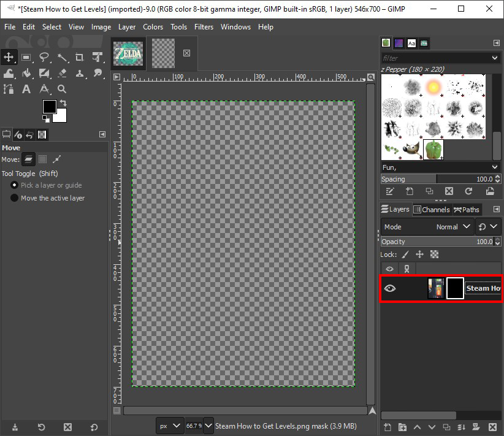This screenshot has height=436, width=504.
Task: Open the px units dropdown in status bar
Action: [170, 426]
